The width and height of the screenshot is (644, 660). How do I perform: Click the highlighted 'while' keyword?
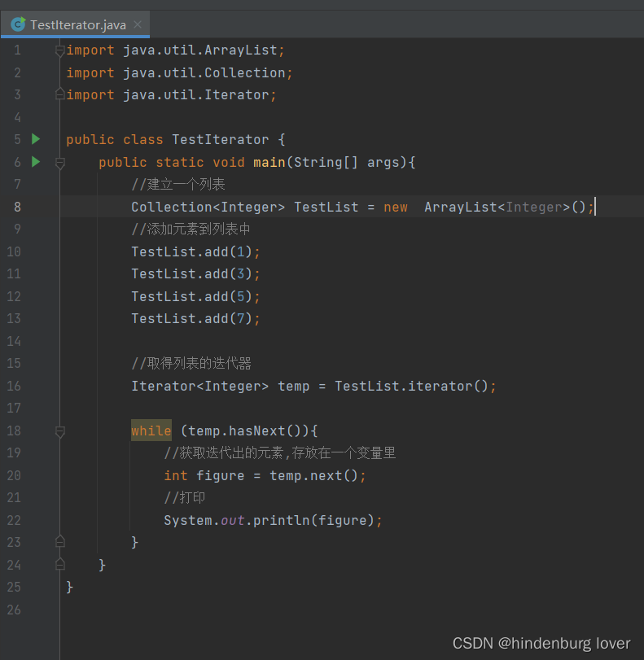click(x=151, y=431)
